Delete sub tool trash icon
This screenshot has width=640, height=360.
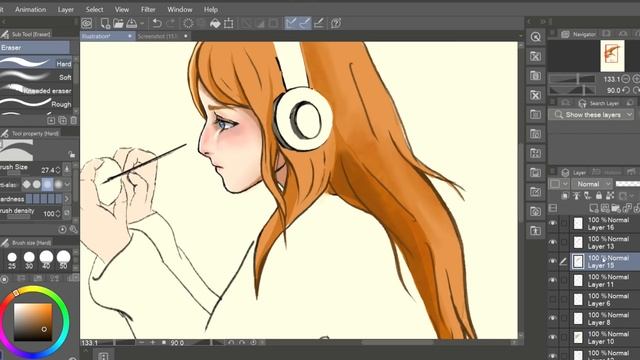pyautogui.click(x=73, y=120)
